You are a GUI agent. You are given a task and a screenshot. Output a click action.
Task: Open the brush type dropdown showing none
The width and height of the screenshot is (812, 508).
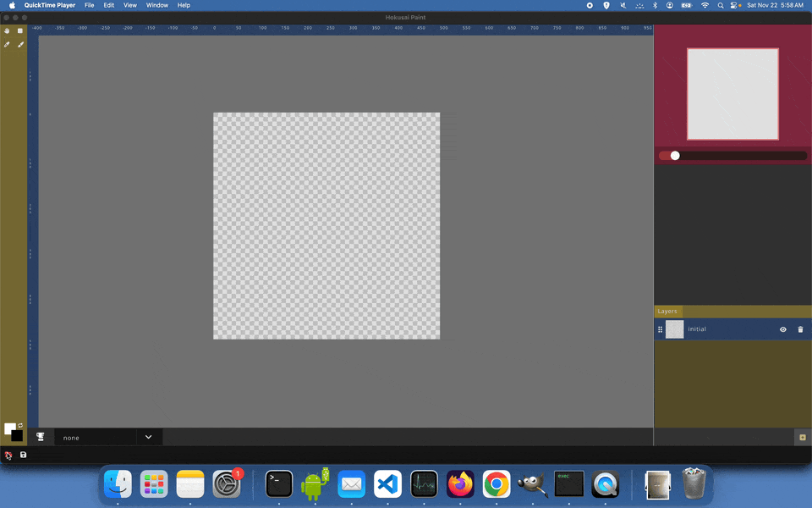[95, 437]
